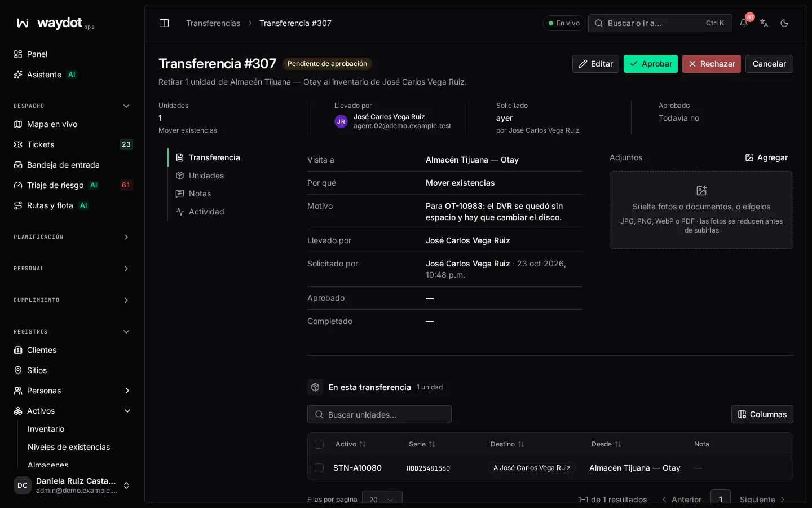The image size is (812, 508).
Task: Open Rutas y flota route icon
Action: 18,205
